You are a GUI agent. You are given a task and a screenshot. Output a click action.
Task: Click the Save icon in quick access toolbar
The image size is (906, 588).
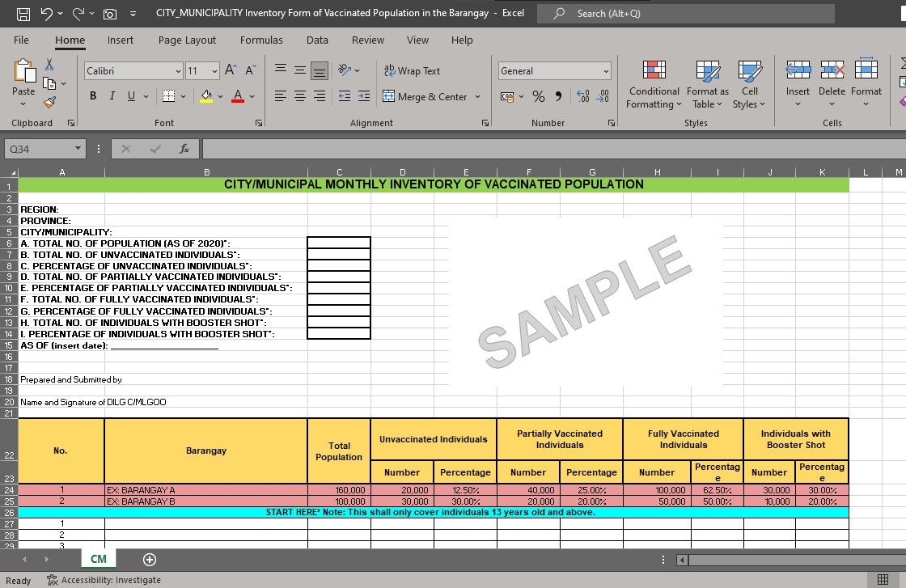pos(23,14)
